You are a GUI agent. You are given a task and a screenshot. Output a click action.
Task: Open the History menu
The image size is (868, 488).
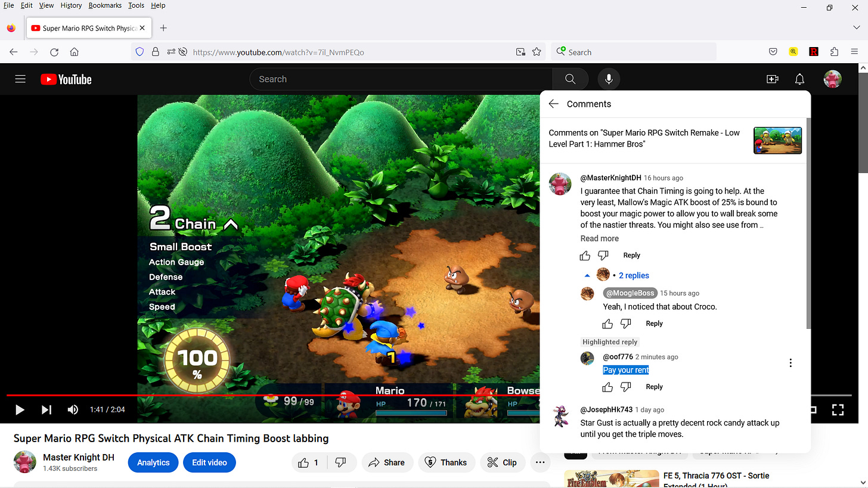pos(71,5)
